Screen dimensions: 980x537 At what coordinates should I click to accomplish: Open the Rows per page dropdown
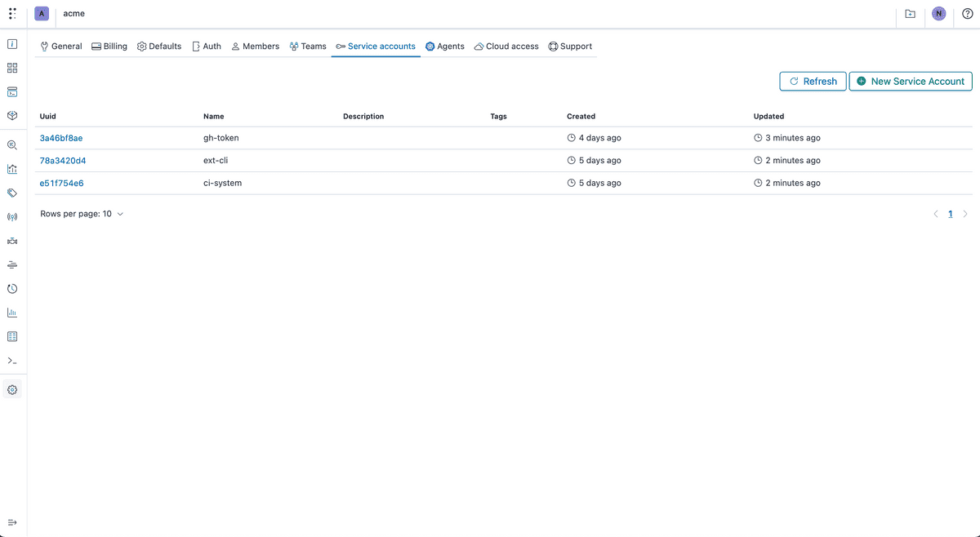coord(82,214)
